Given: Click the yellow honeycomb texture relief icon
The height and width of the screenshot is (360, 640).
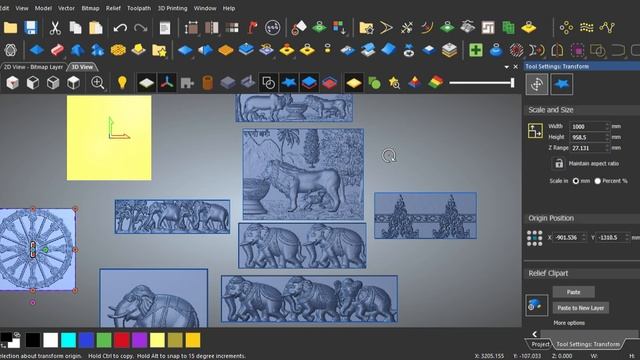Looking at the screenshot, I should tap(118, 50).
